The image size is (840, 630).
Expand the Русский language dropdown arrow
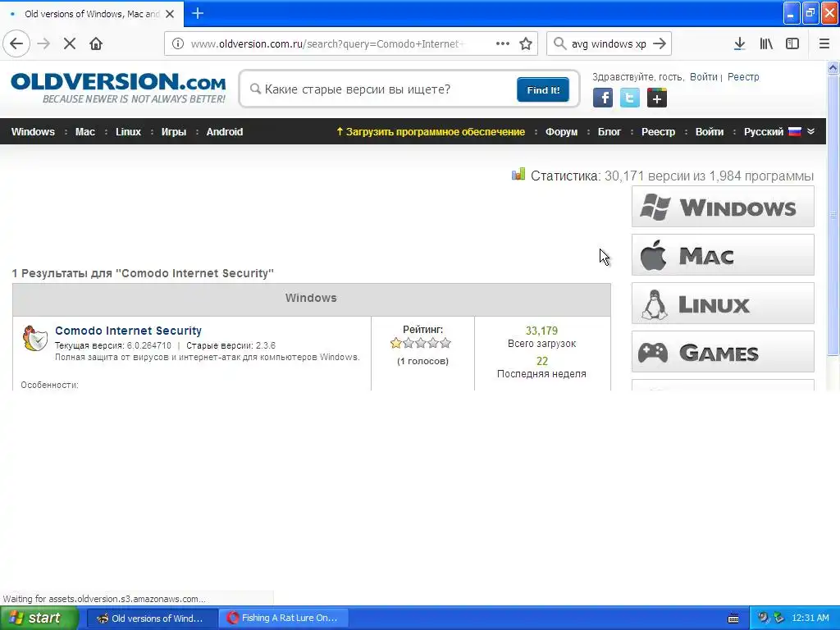click(810, 131)
